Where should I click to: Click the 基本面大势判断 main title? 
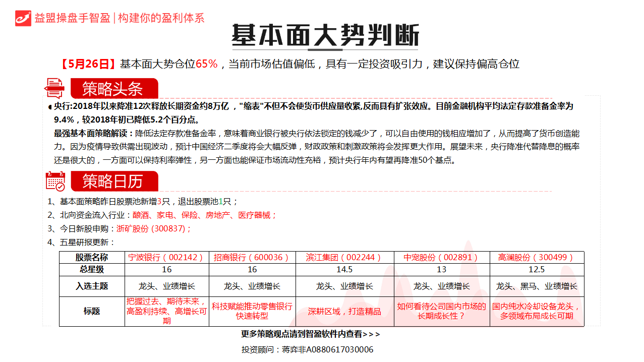[325, 35]
